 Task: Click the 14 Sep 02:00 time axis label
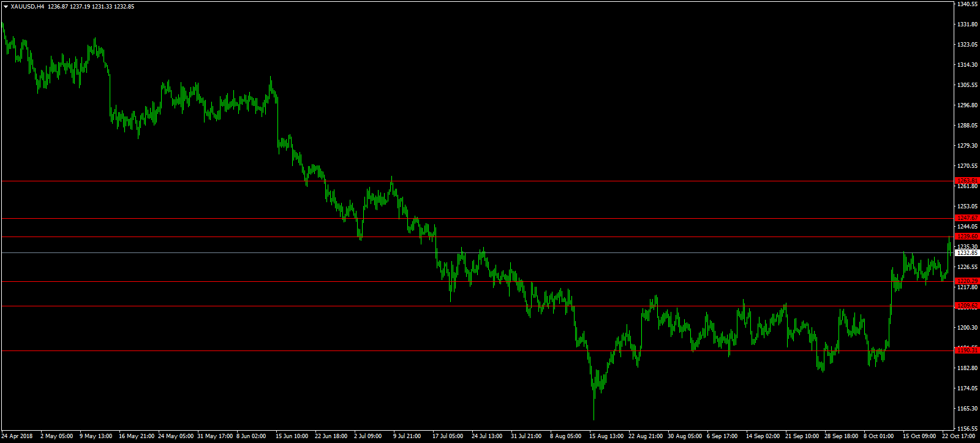click(763, 437)
